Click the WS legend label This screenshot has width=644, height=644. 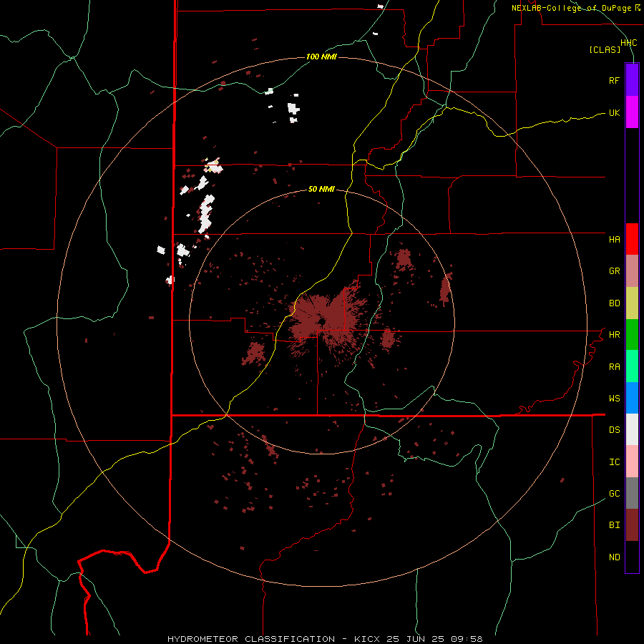(614, 399)
